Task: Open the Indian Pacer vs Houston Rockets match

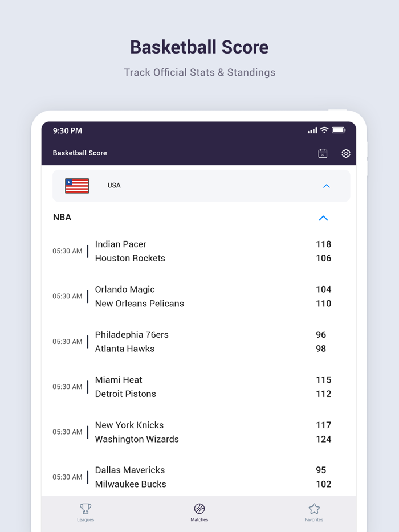Action: (199, 251)
